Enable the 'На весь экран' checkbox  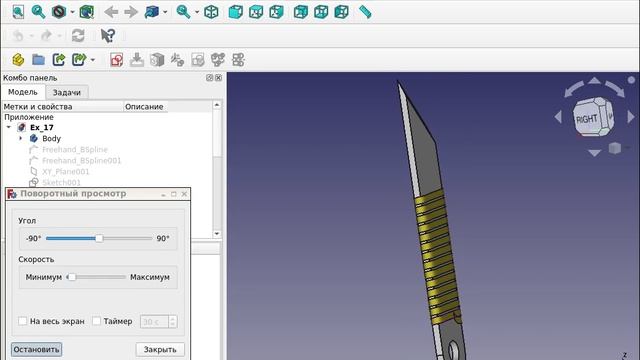[22, 321]
